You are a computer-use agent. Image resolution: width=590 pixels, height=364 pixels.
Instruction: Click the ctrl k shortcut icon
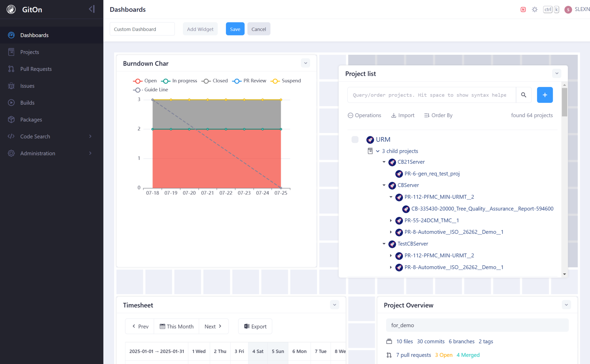(551, 10)
